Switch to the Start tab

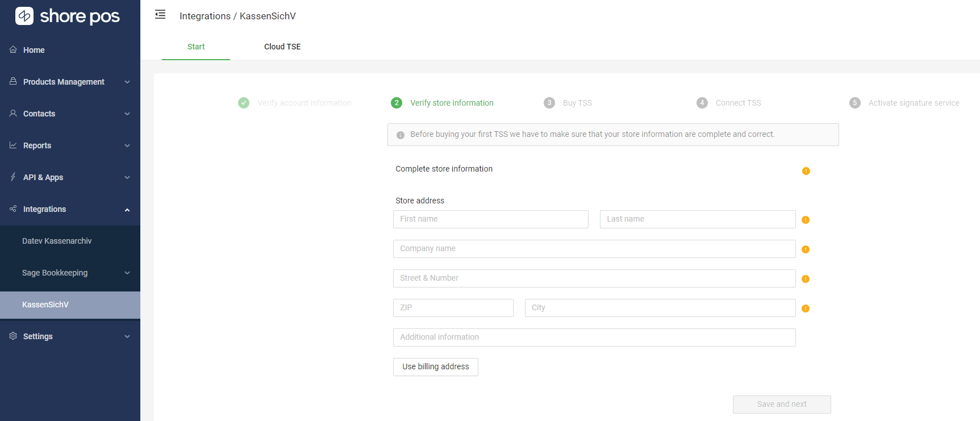point(196,47)
